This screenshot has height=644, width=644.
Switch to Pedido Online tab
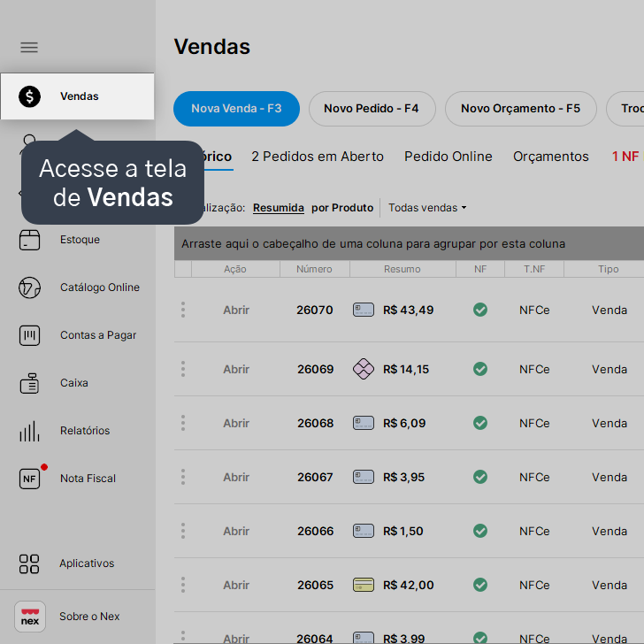[448, 157]
